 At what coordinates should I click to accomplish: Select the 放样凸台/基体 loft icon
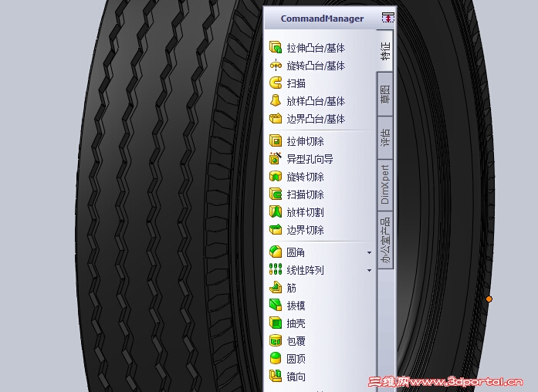click(x=276, y=101)
